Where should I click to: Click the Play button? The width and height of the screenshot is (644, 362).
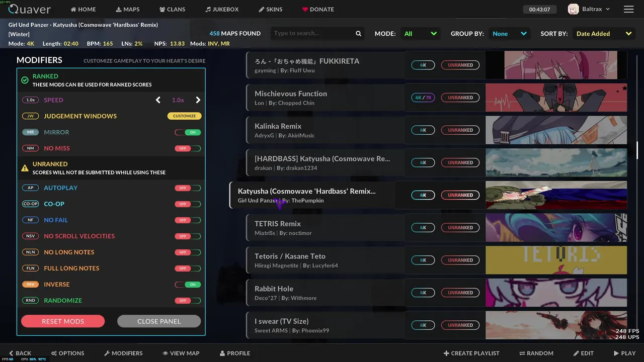tap(624, 353)
